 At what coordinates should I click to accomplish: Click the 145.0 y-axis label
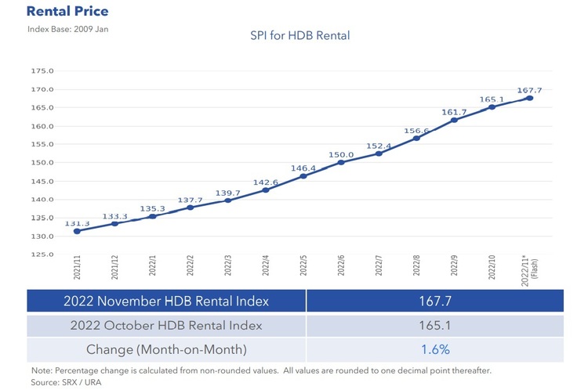(42, 182)
